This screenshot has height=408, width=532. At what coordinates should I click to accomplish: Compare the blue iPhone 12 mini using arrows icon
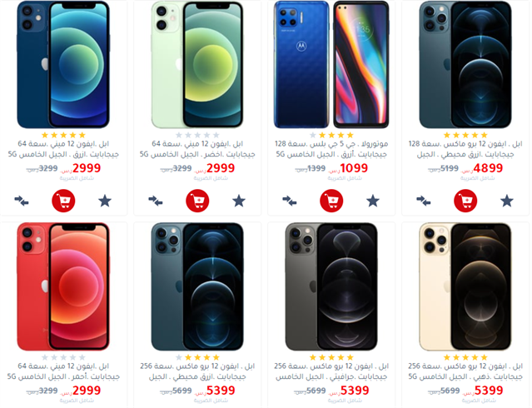22,201
